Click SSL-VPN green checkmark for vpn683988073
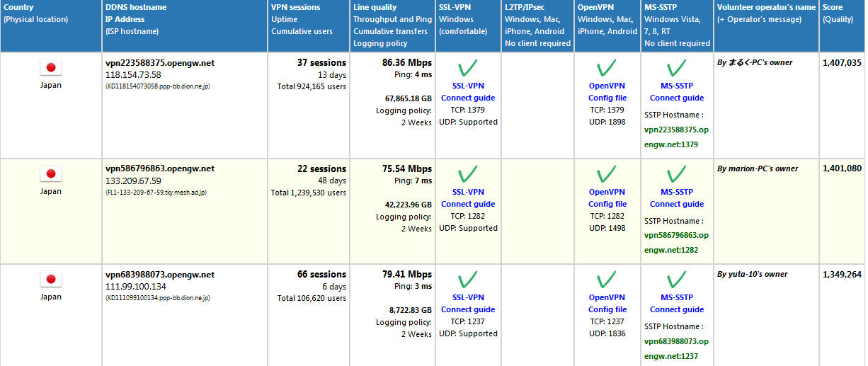This screenshot has height=366, width=868. click(x=467, y=280)
